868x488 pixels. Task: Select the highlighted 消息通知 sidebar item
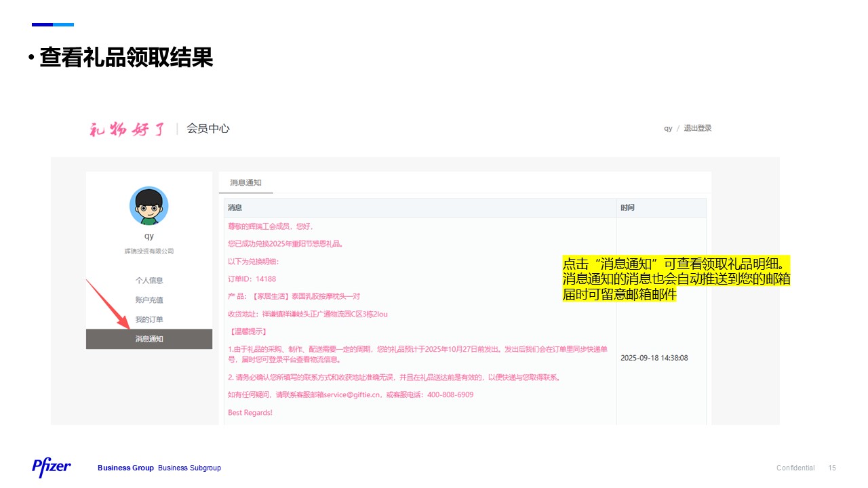click(149, 339)
